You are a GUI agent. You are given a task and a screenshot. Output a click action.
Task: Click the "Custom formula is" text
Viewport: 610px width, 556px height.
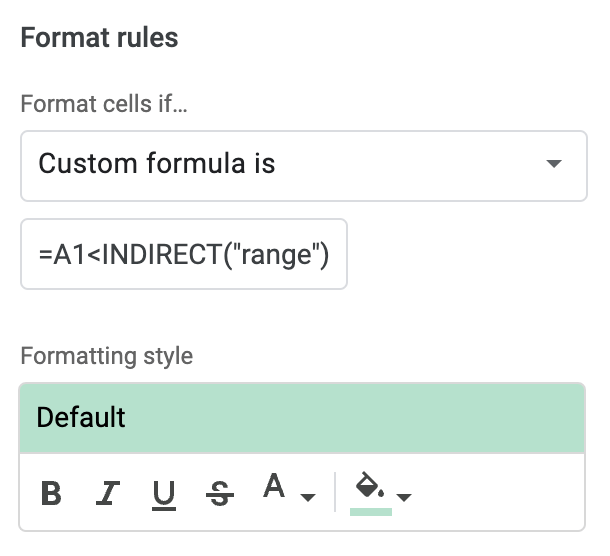point(156,164)
